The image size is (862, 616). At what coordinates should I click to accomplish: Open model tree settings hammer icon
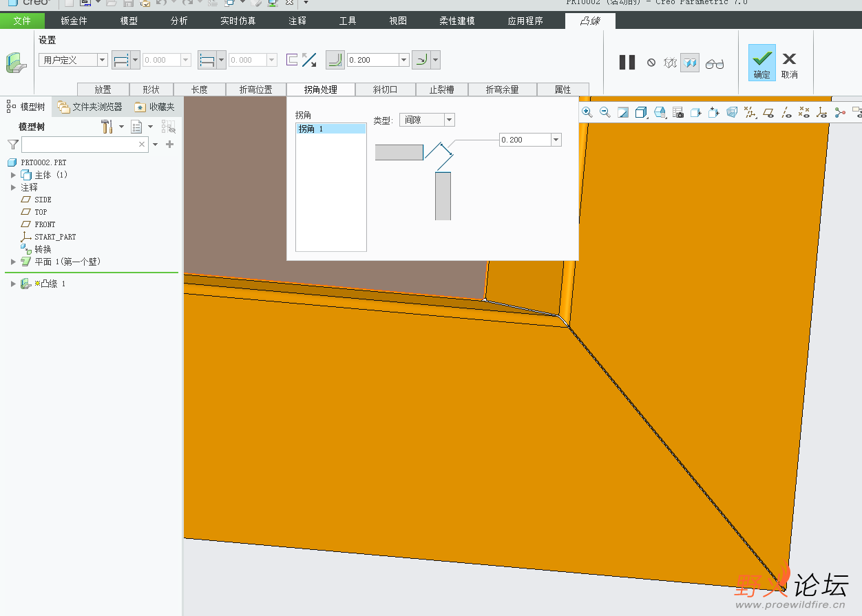coord(107,127)
